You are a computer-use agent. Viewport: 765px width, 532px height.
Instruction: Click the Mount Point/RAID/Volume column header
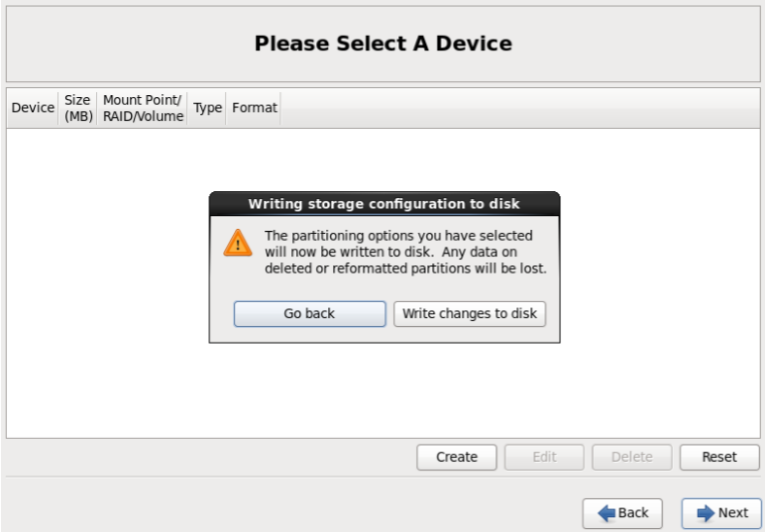click(143, 108)
